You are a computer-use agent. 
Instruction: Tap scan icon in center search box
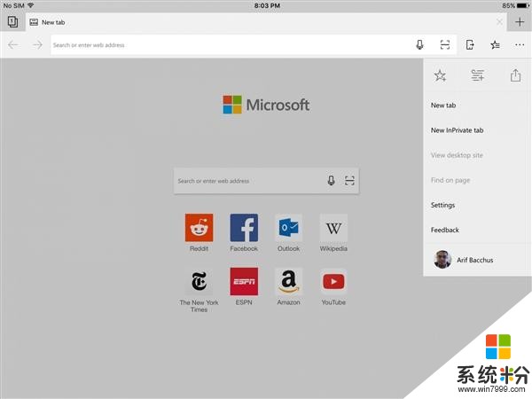(349, 181)
